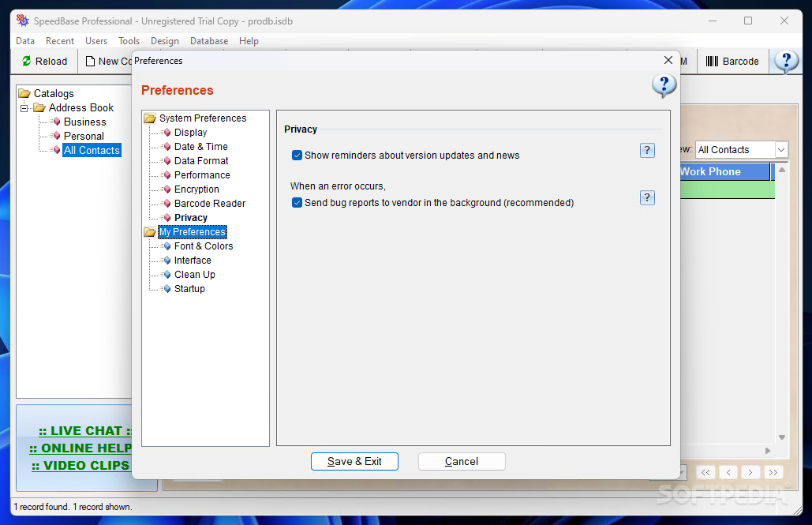Click the green highlighted record row
This screenshot has width=812, height=525.
point(727,189)
